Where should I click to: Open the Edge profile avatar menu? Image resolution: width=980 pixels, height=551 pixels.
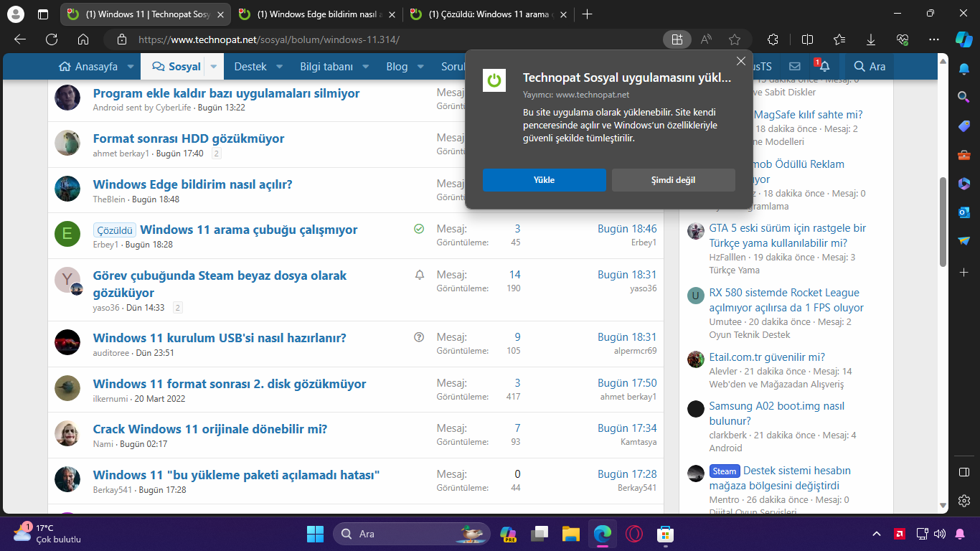point(15,14)
